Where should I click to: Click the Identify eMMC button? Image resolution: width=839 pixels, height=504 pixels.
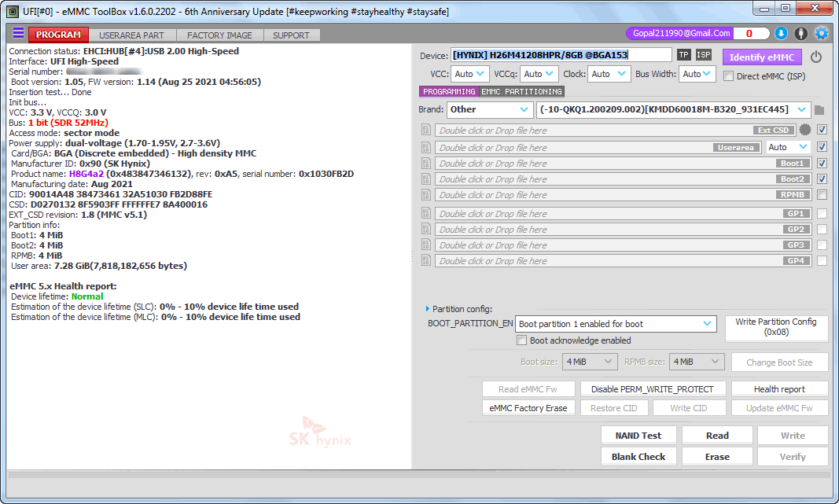pyautogui.click(x=762, y=57)
